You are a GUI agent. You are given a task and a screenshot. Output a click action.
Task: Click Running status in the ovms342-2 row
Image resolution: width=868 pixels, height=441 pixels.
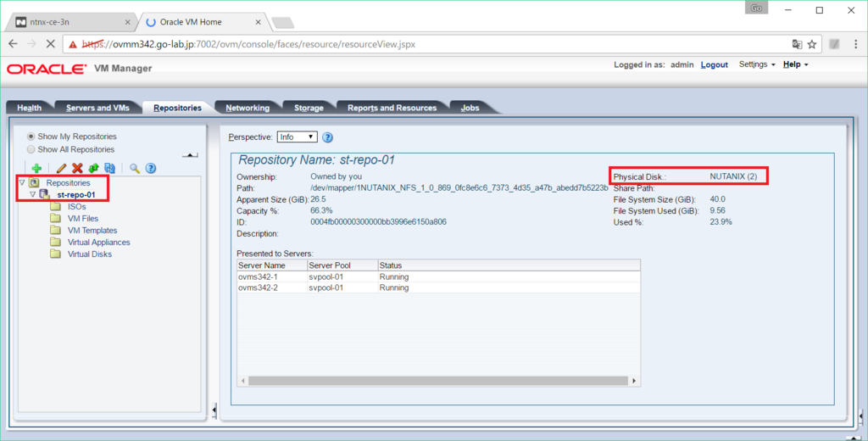point(394,288)
